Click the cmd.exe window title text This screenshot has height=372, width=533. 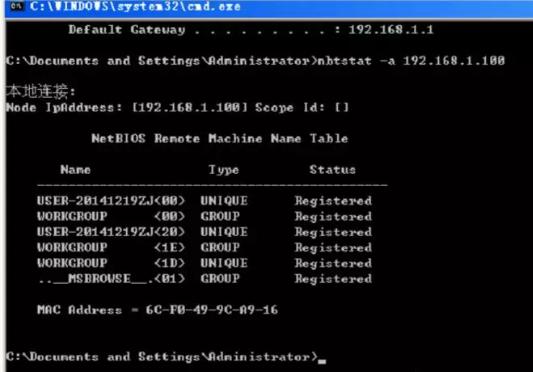[135, 6]
